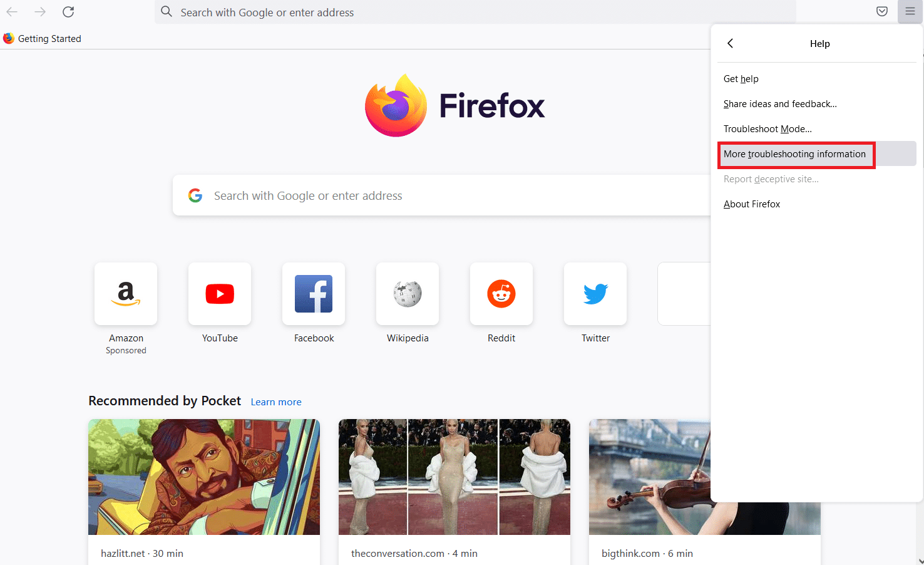The image size is (924, 565).
Task: Open the Reddit shortcut tile
Action: (501, 294)
